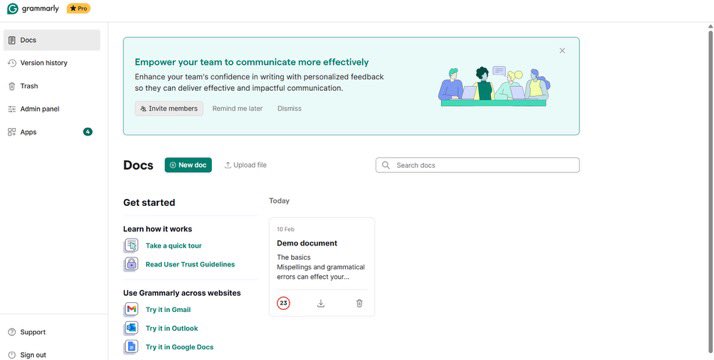Click the Today date group label

[279, 201]
